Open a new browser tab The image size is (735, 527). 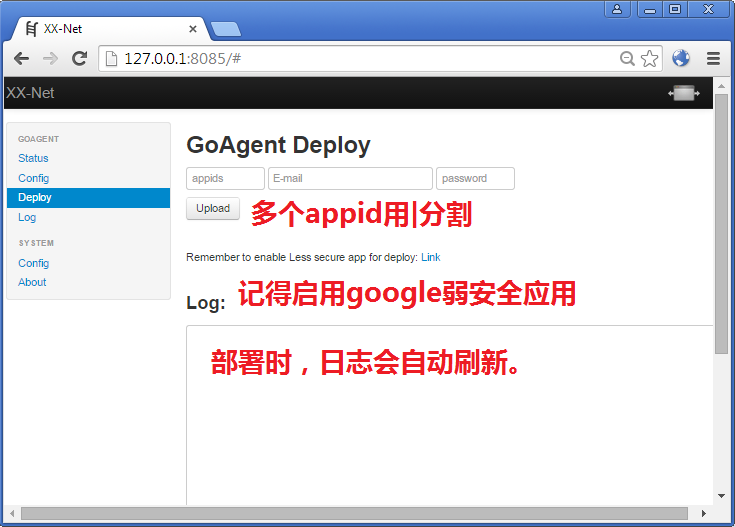[x=225, y=29]
